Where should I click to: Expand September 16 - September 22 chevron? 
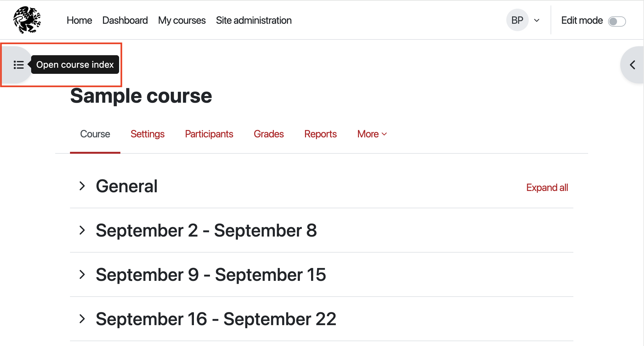(x=82, y=319)
